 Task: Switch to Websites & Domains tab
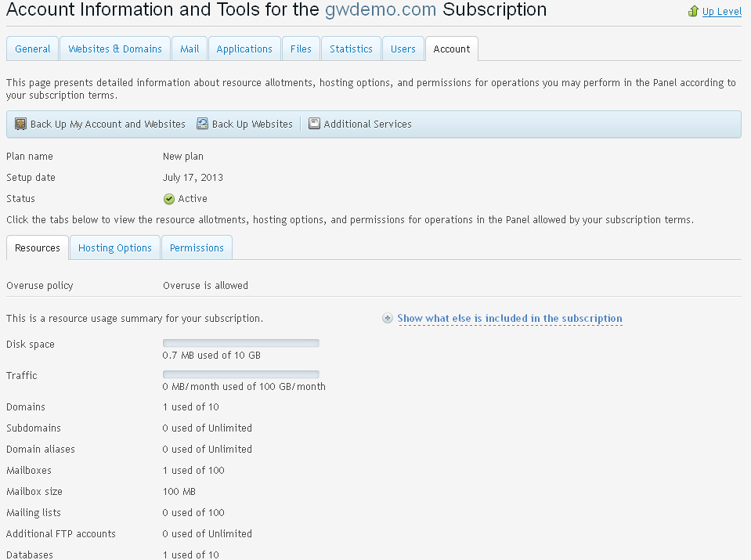pyautogui.click(x=115, y=49)
